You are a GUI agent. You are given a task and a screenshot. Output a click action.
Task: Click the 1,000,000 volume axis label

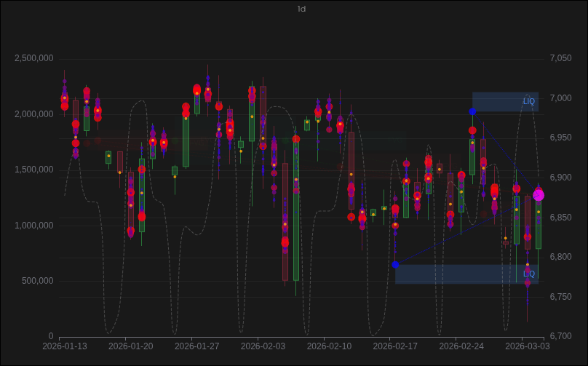tap(33, 226)
